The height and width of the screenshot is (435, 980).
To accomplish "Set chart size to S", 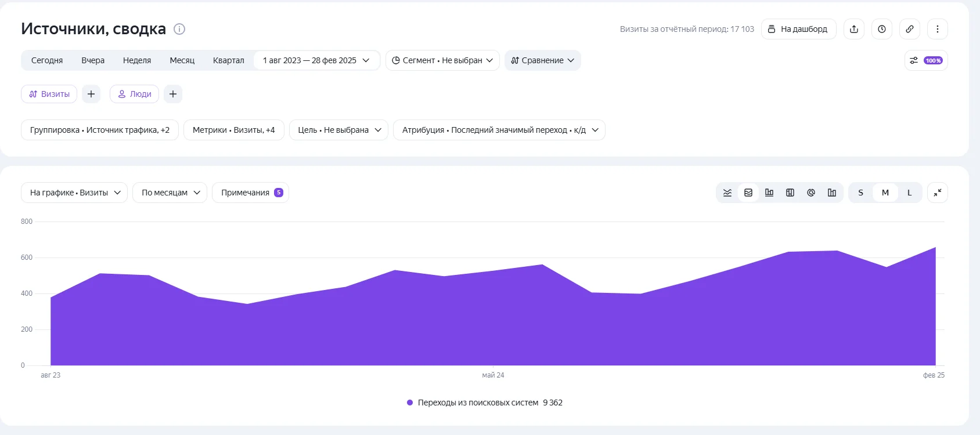I will [x=861, y=193].
